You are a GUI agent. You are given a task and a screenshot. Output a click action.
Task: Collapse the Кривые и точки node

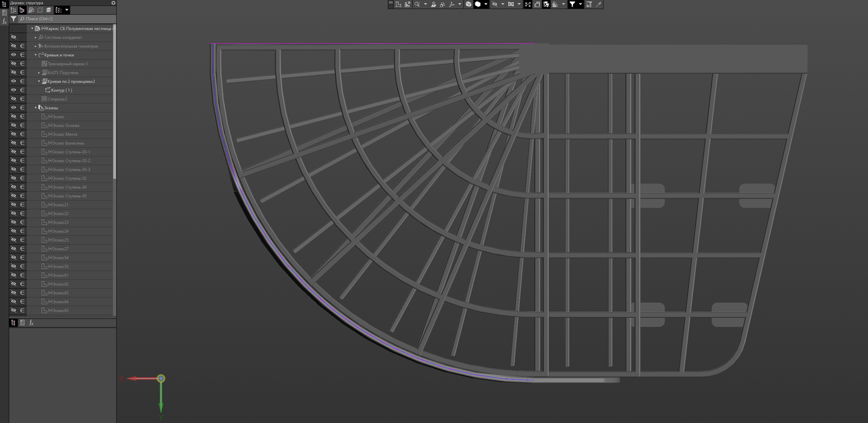tap(35, 55)
